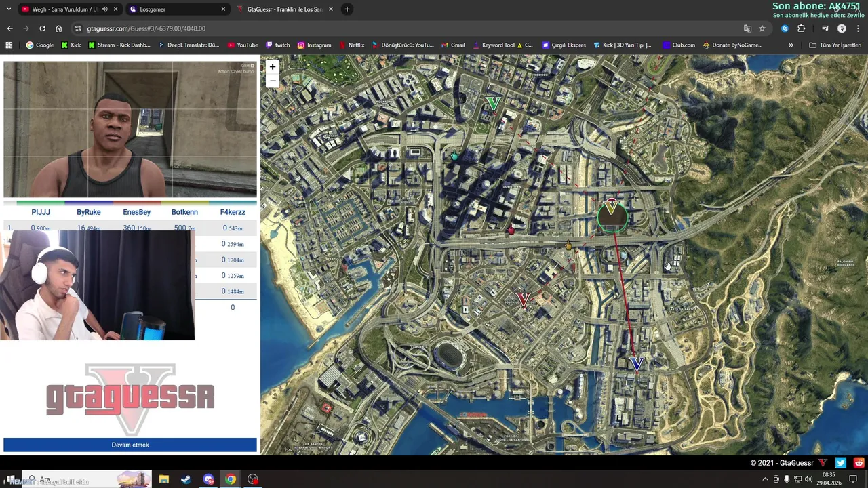Image resolution: width=868 pixels, height=488 pixels.
Task: Click the green V marker on the map
Action: [x=493, y=103]
